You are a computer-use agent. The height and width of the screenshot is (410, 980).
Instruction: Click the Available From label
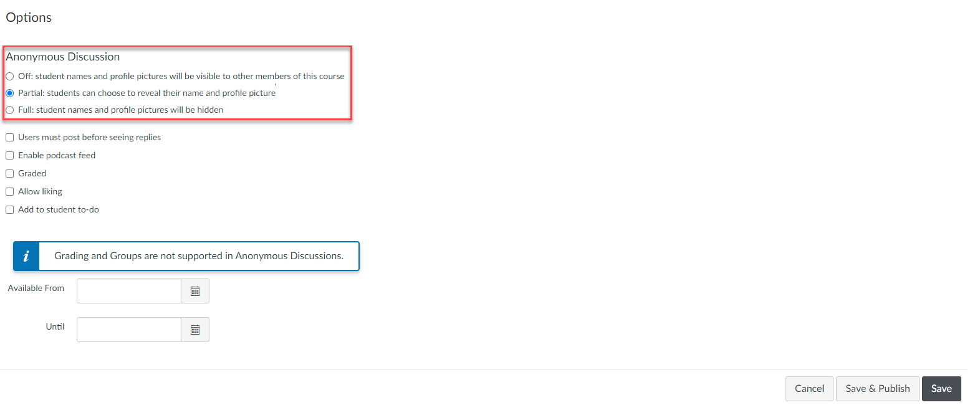[36, 288]
